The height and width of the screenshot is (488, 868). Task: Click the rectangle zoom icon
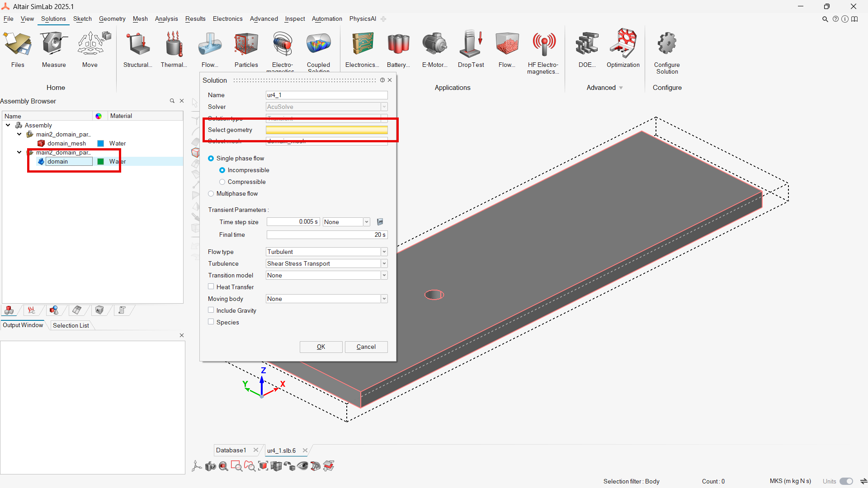tap(236, 466)
